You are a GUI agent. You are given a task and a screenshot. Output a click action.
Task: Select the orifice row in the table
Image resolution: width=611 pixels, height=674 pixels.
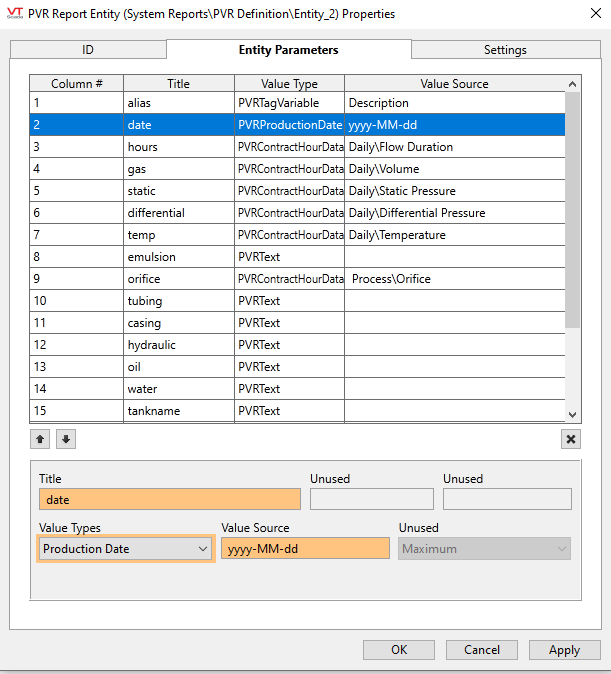[180, 279]
